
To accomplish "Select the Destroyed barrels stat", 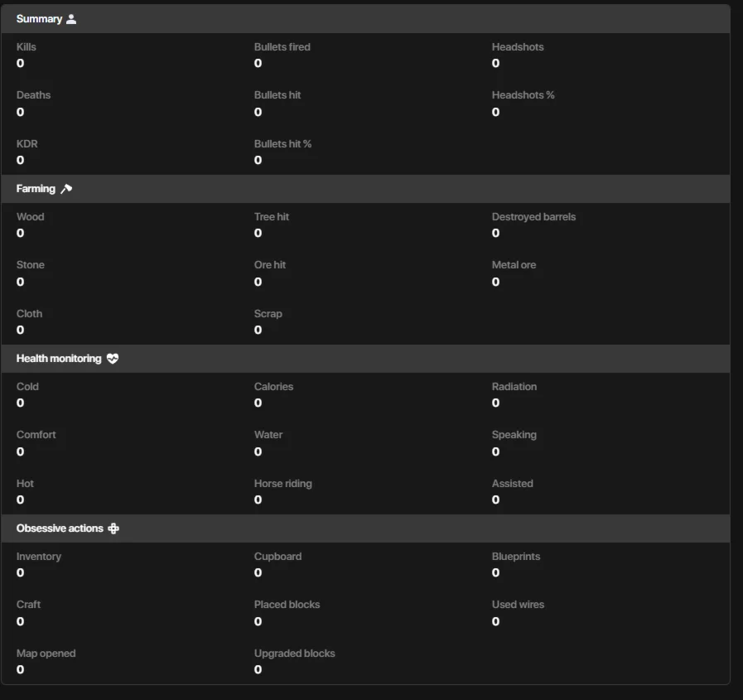I will [533, 217].
